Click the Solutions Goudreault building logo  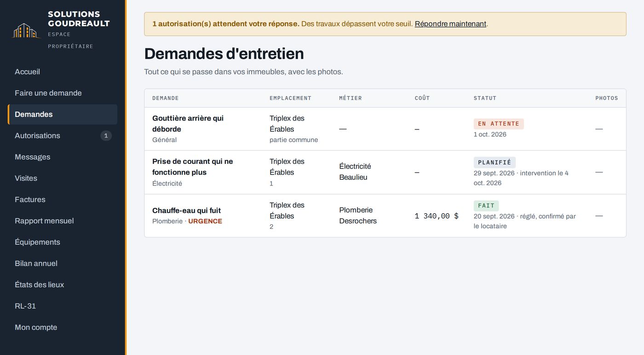tap(26, 30)
